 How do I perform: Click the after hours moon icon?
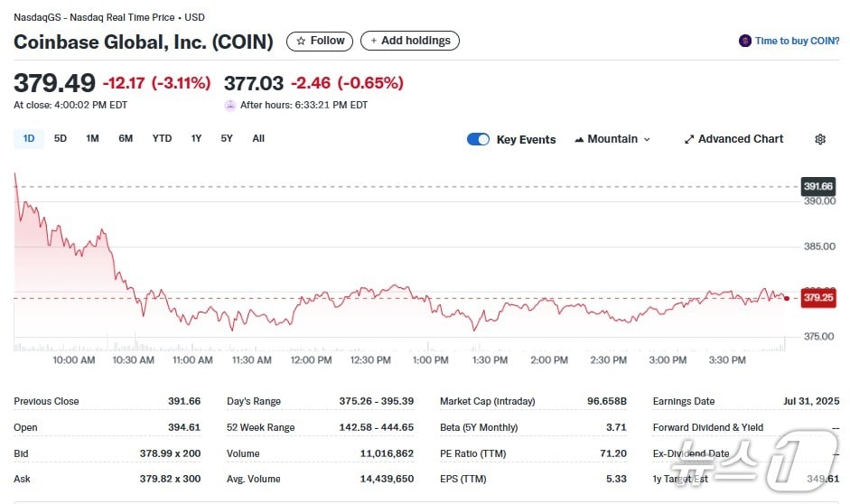tap(230, 105)
